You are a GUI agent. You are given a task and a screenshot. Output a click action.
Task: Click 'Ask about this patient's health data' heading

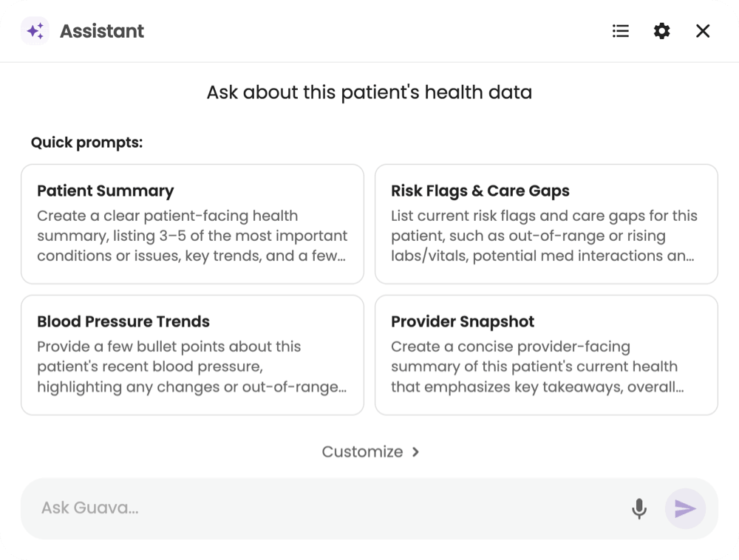(x=369, y=92)
